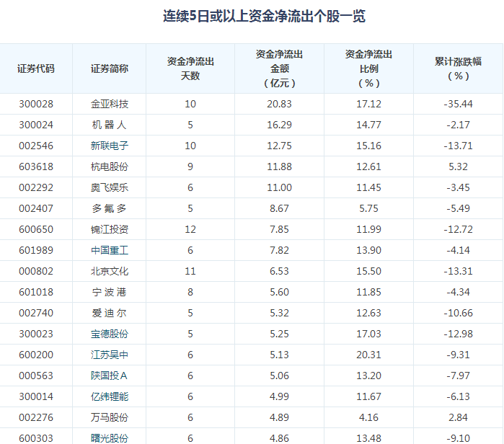Viewport: 504px width, 444px height.
Task: Select stock code 300028
Action: coord(36,104)
